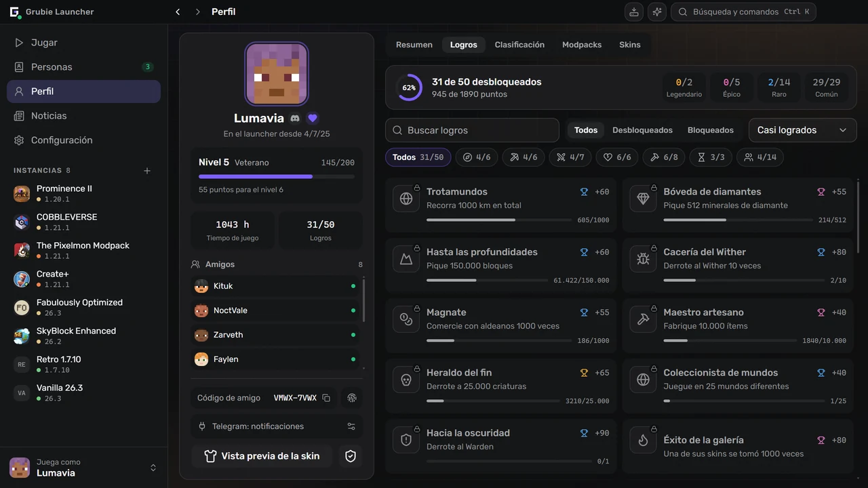Viewport: 868px width, 488px height.
Task: Open Telegram notifications settings sliders icon
Action: point(351,426)
